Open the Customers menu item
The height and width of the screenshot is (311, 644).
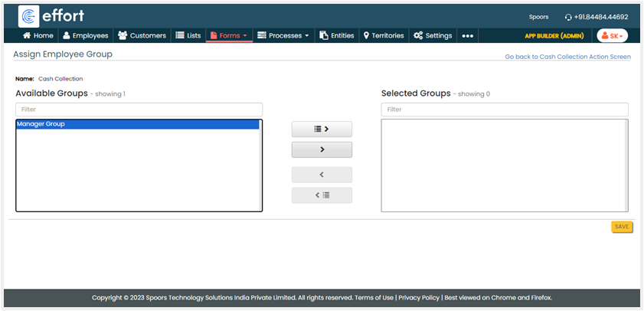142,35
